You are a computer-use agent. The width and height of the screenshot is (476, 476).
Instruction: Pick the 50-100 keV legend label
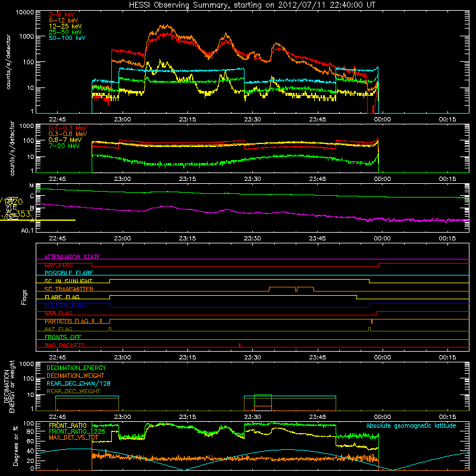coord(67,38)
